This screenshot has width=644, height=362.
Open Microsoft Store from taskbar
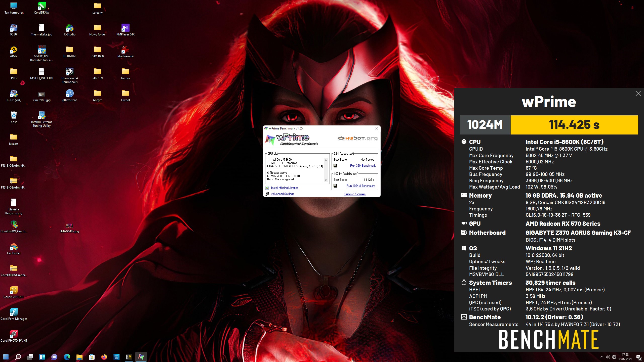click(92, 357)
